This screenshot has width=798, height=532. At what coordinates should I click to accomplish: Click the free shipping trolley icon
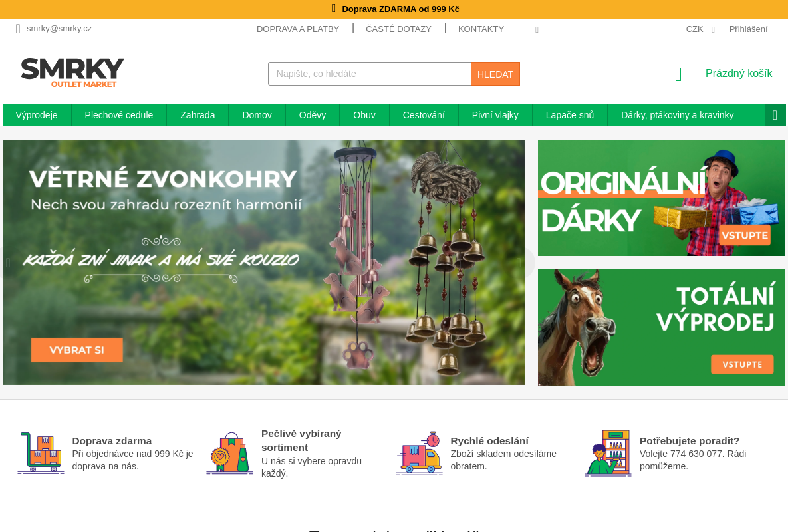pyautogui.click(x=41, y=453)
